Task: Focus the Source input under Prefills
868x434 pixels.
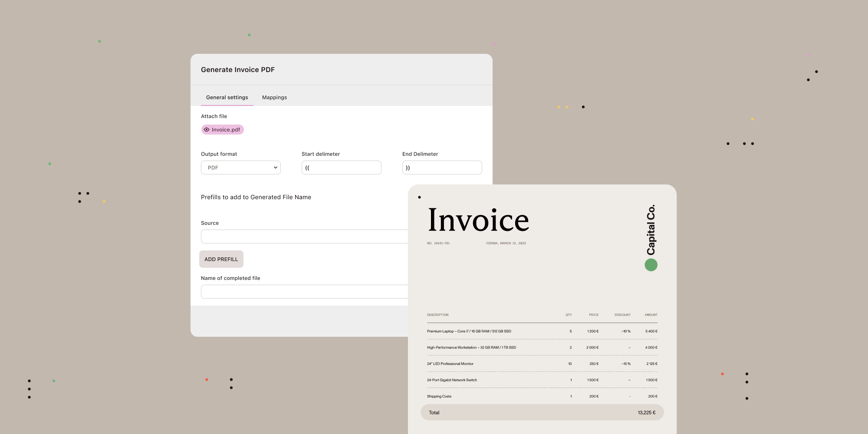Action: click(304, 236)
